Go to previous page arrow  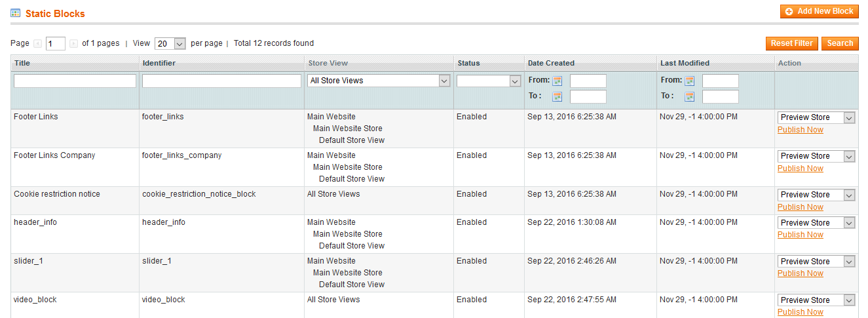[x=38, y=44]
